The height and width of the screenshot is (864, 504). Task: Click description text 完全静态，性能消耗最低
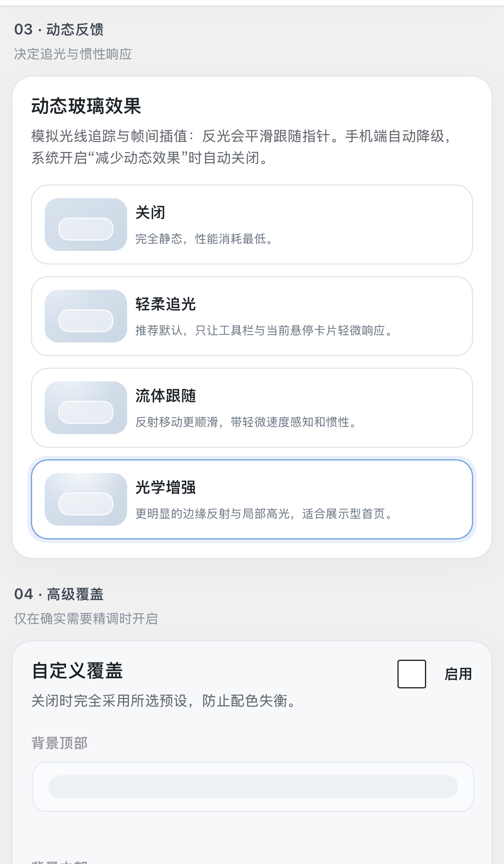204,239
